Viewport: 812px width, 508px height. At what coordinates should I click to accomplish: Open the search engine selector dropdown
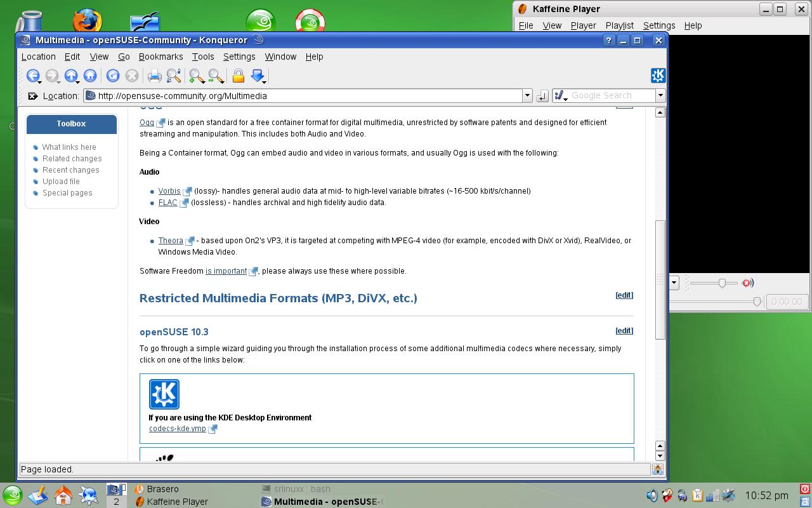[x=561, y=96]
